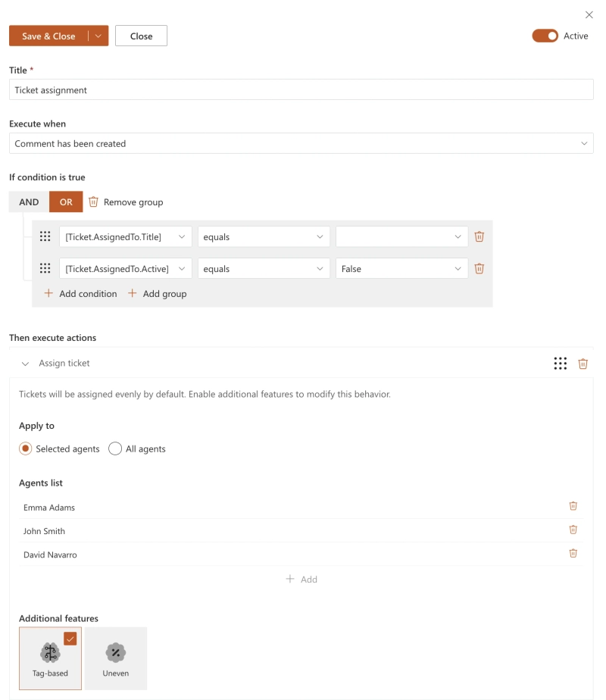Select the All agents radio button

click(x=115, y=448)
